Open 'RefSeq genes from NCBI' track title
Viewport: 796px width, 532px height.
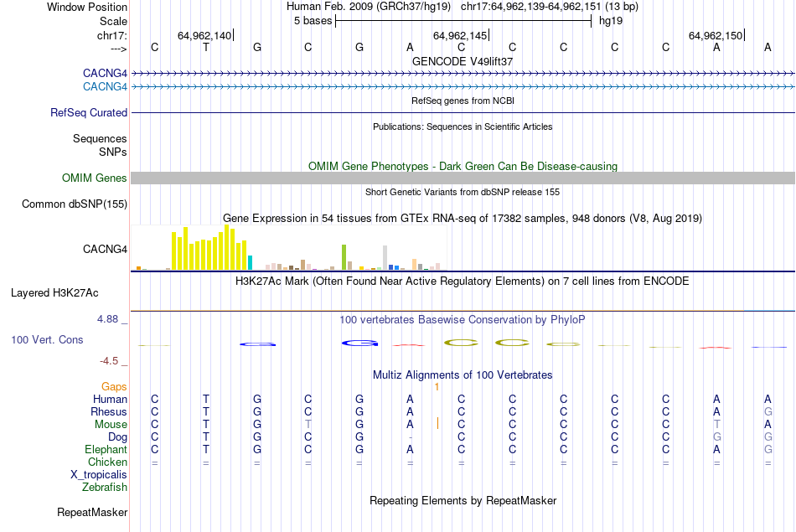click(463, 101)
